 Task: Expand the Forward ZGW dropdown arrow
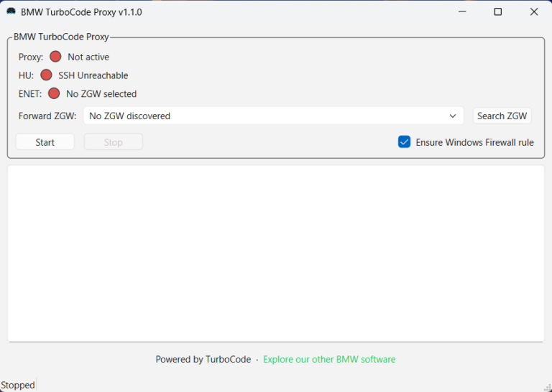pos(453,116)
